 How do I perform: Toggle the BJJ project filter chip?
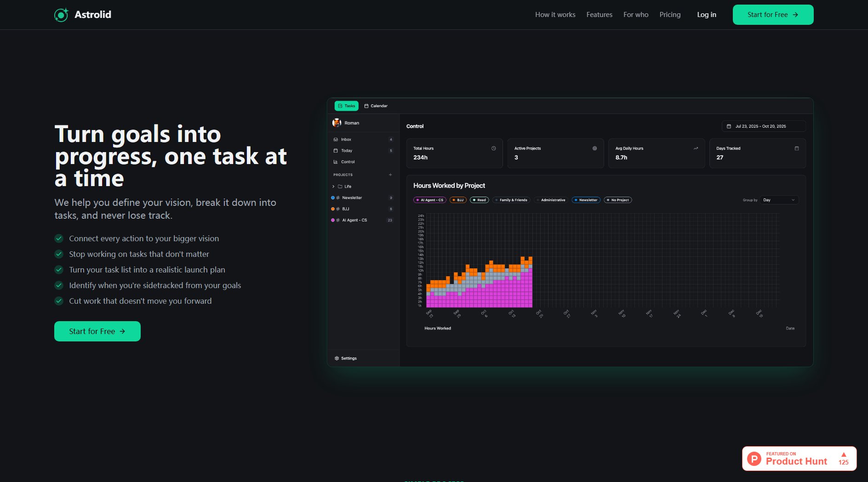(x=458, y=200)
